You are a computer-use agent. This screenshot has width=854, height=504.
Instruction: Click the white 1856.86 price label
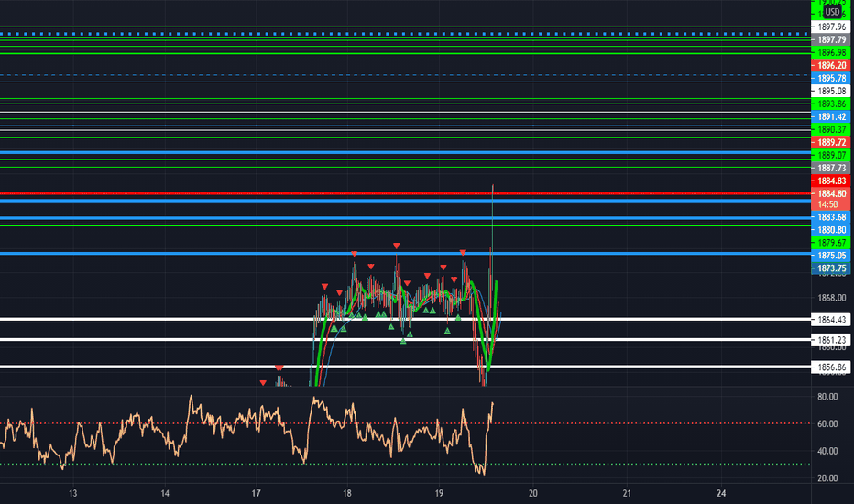[x=830, y=367]
